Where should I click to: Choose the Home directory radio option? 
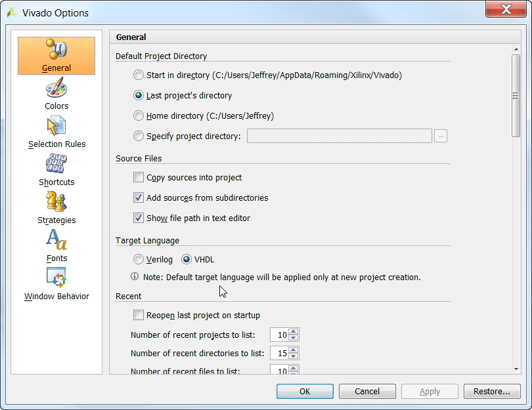(139, 115)
